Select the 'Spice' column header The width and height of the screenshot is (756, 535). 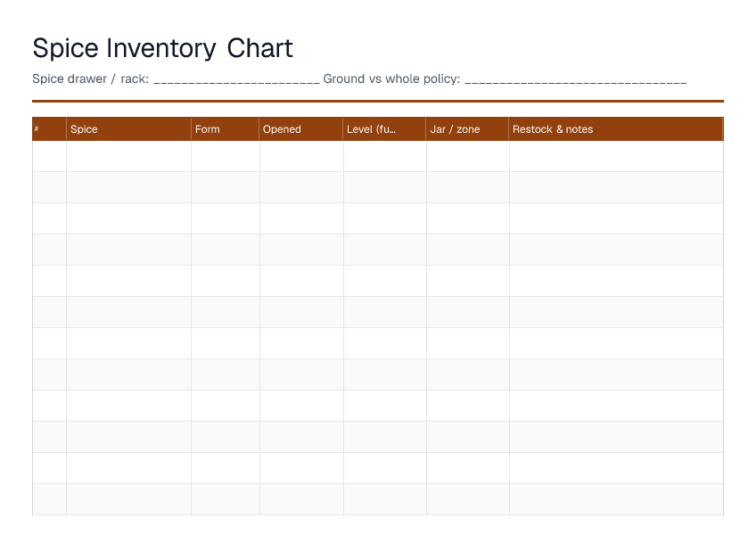(128, 128)
